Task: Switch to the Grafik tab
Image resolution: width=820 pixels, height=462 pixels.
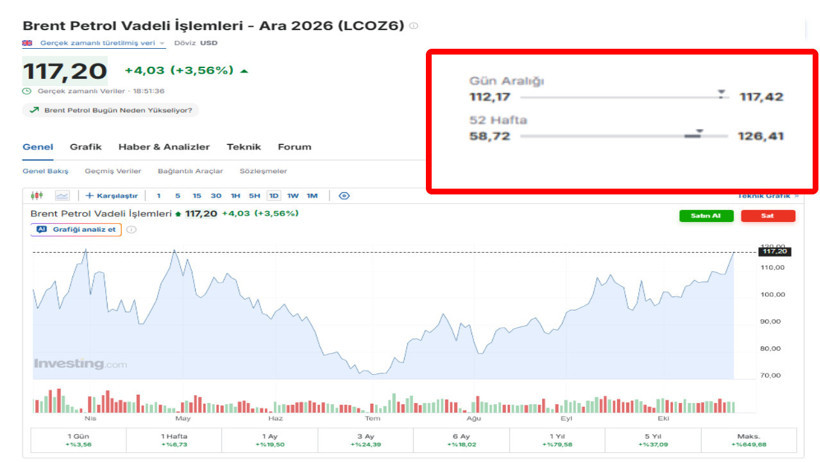Action: tap(86, 147)
